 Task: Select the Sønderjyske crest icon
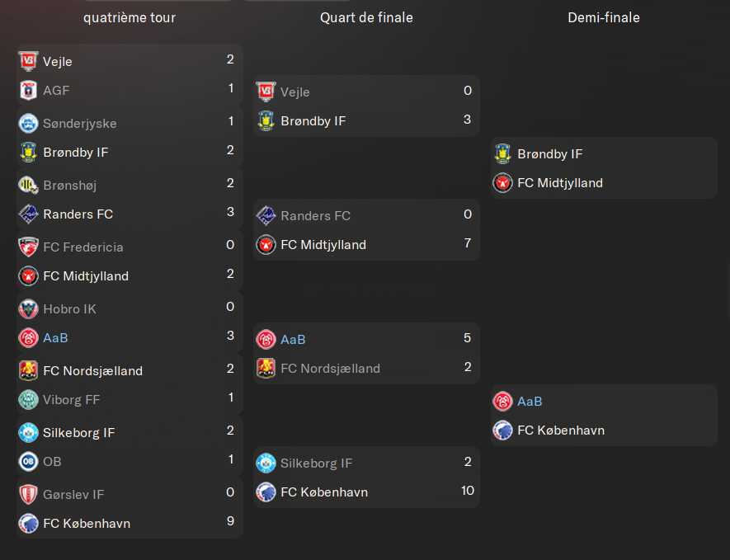point(28,123)
